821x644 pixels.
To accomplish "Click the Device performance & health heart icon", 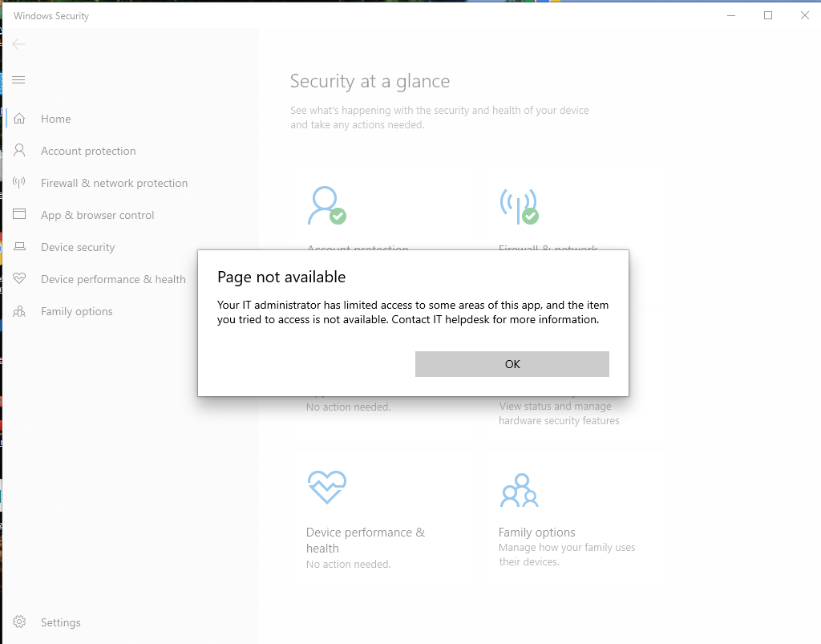I will pyautogui.click(x=20, y=279).
